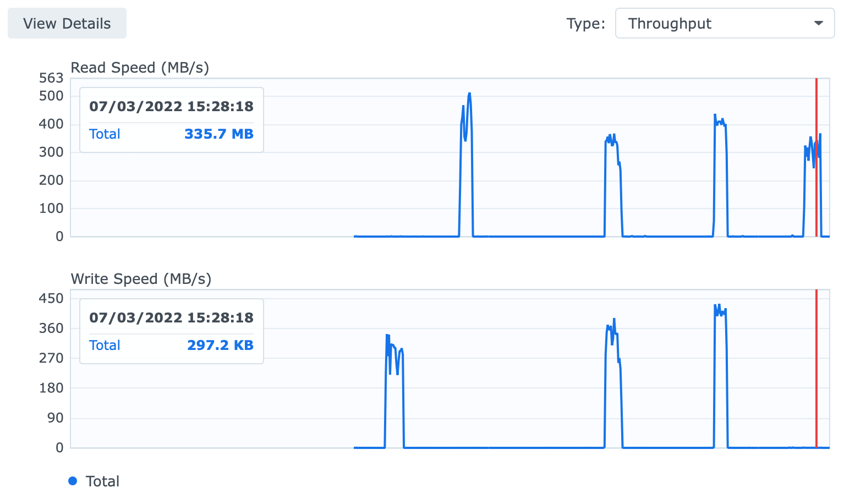Image resolution: width=844 pixels, height=504 pixels.
Task: Click the 90 axis label on Write chart
Action: pyautogui.click(x=55, y=418)
